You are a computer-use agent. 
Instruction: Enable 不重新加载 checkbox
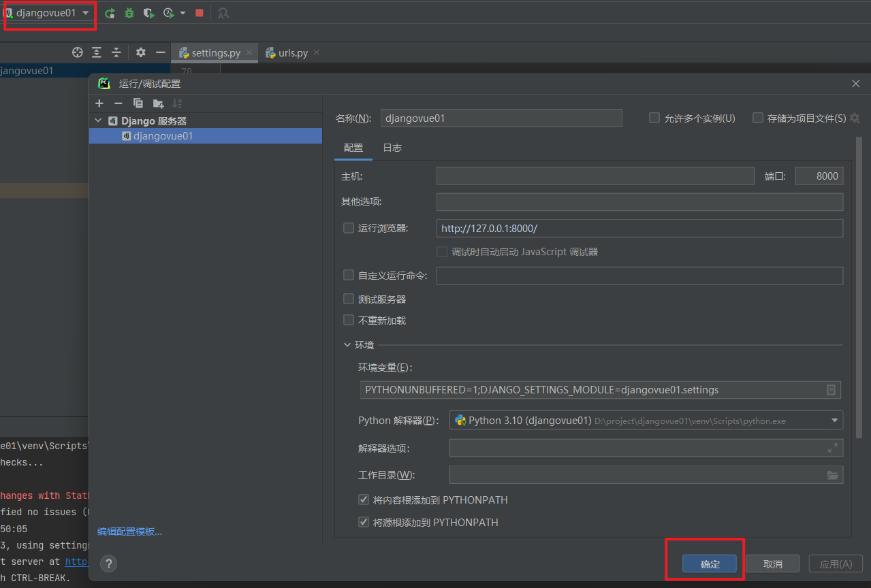[x=349, y=320]
